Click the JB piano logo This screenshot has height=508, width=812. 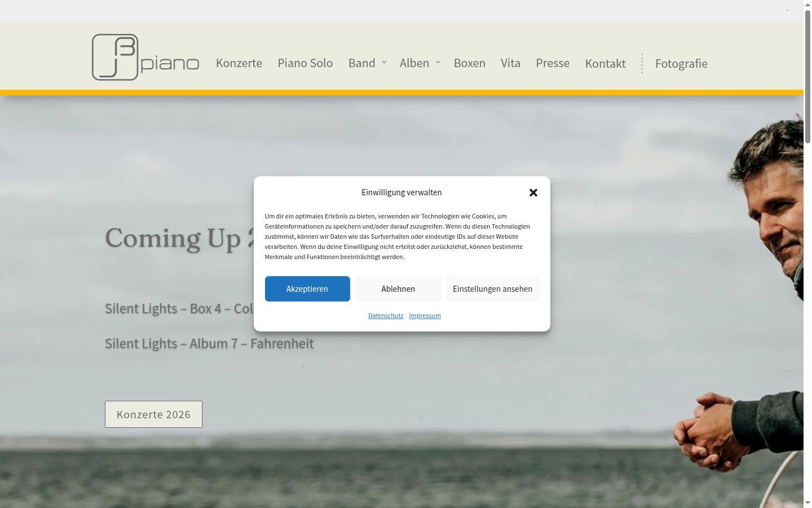145,57
